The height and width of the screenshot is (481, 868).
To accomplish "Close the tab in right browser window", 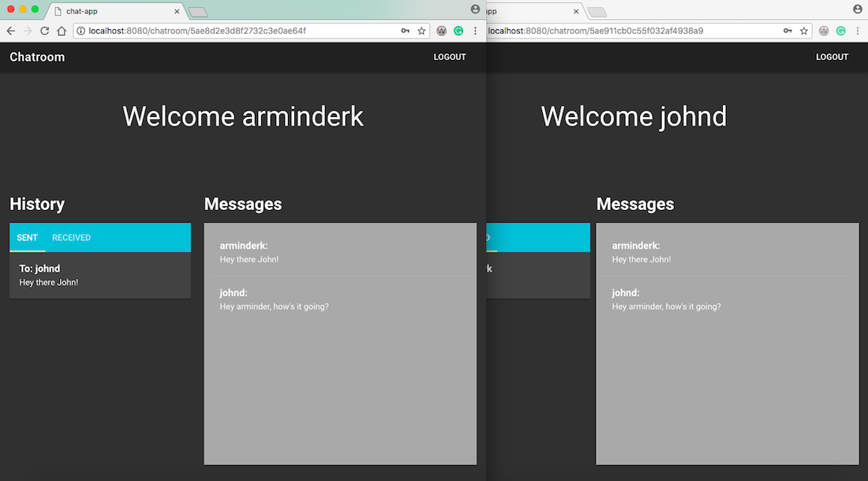I will pos(576,11).
